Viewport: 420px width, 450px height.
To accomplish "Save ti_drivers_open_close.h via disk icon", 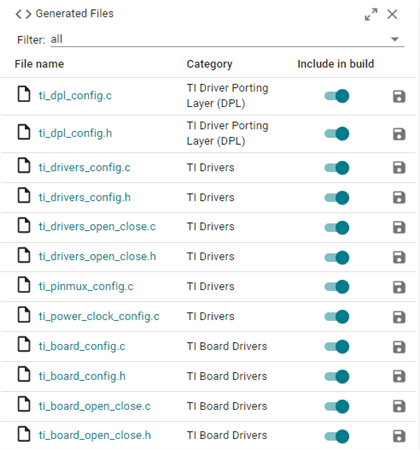I will 399,257.
